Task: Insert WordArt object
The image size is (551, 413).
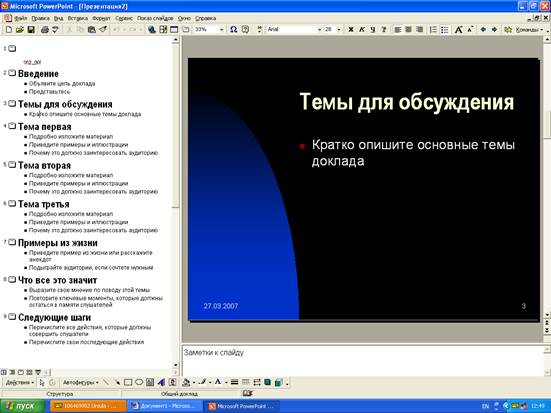Action: point(161,382)
